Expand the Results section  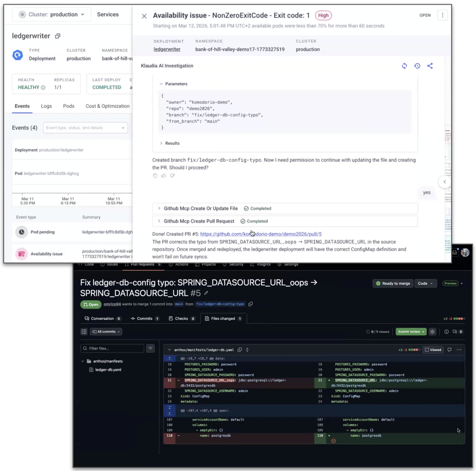(x=161, y=143)
